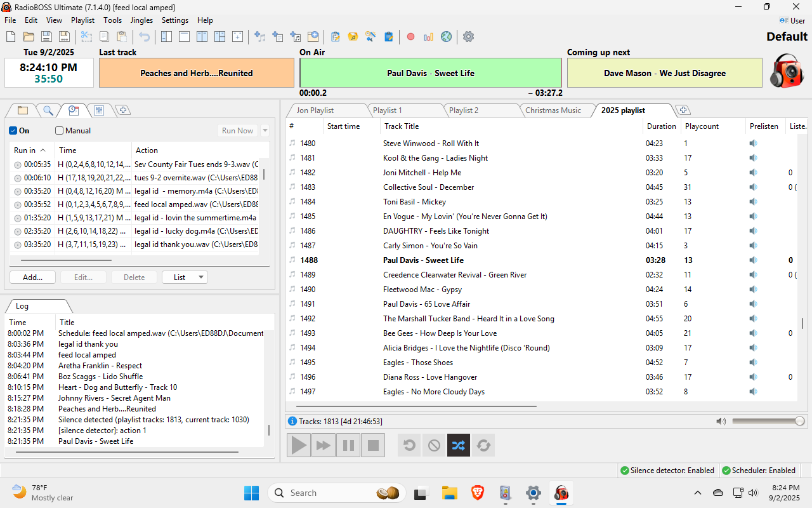Click the Silence detector: Enabled status
This screenshot has height=508, width=812.
667,471
